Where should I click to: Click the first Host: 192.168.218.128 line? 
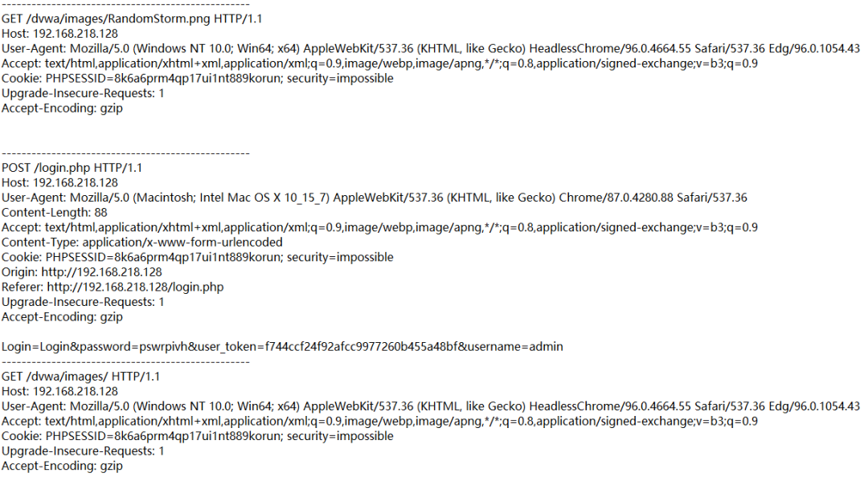tap(59, 34)
